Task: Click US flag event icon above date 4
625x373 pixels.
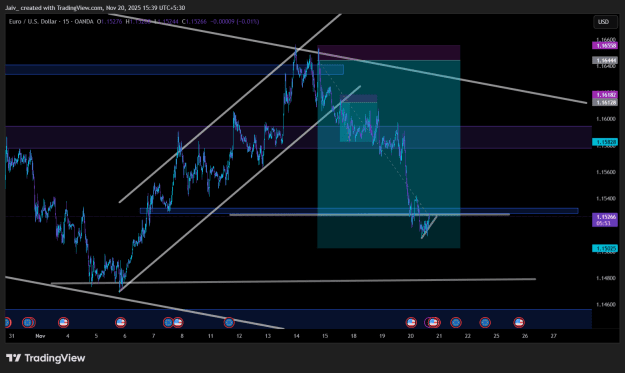Action: pyautogui.click(x=63, y=322)
